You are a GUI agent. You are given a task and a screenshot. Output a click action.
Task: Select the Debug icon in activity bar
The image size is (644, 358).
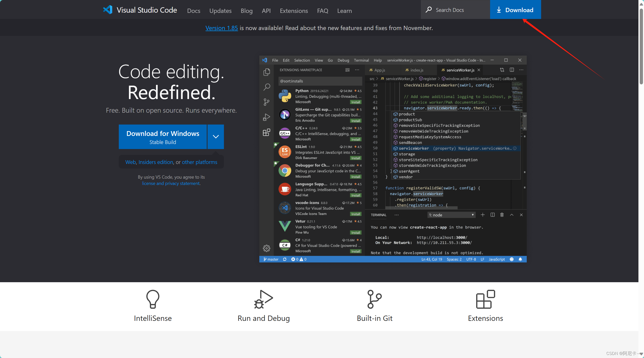point(267,117)
